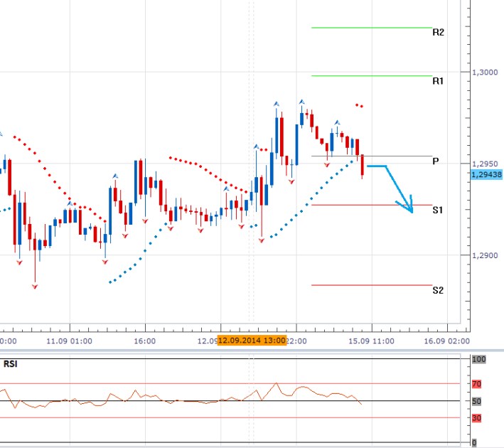Click the R2 pivot level label
Viewport: 504px width, 448px height.
438,32
